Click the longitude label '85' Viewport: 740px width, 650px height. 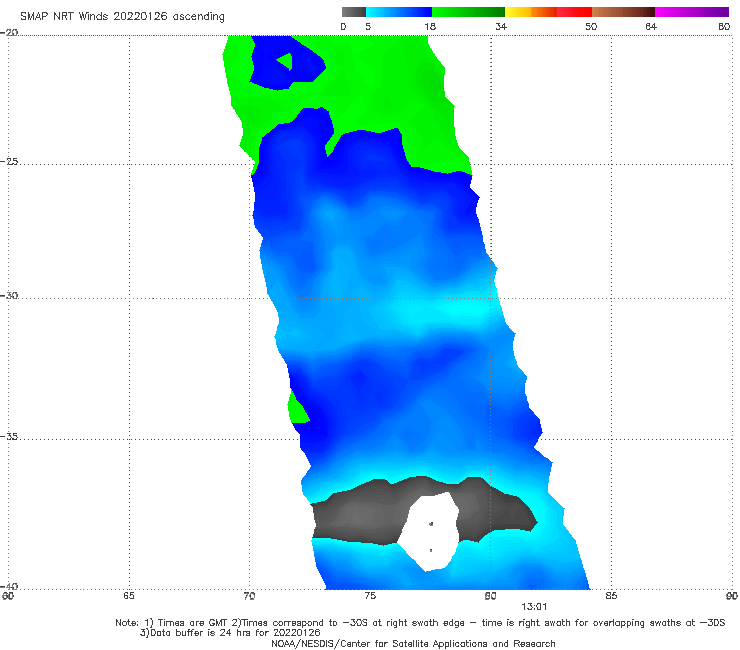coord(611,596)
